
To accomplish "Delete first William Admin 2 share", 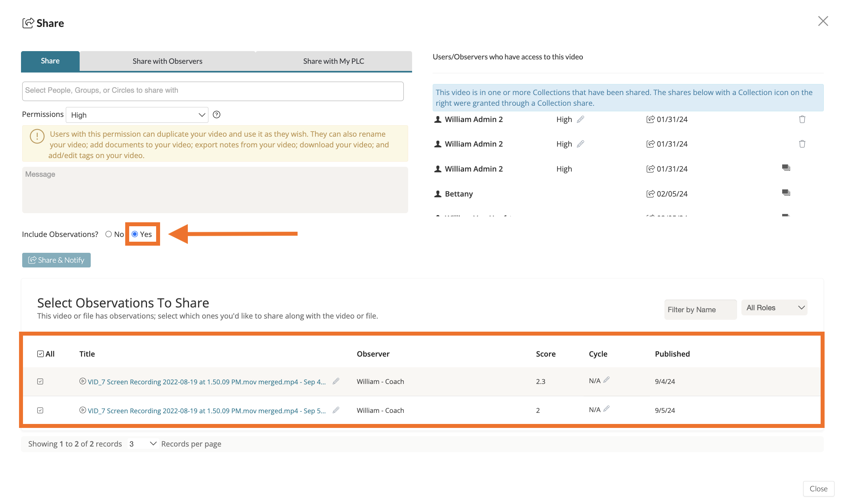I will point(802,119).
